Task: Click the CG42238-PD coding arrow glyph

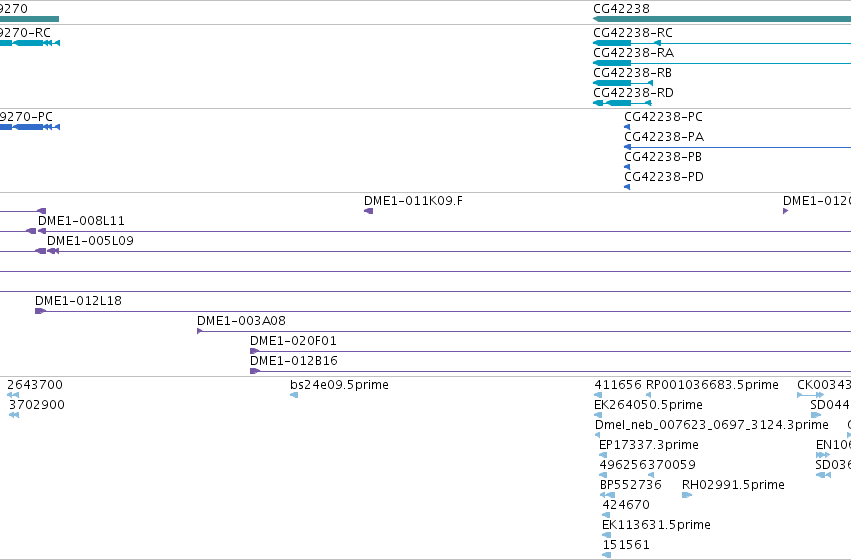Action: [x=627, y=187]
